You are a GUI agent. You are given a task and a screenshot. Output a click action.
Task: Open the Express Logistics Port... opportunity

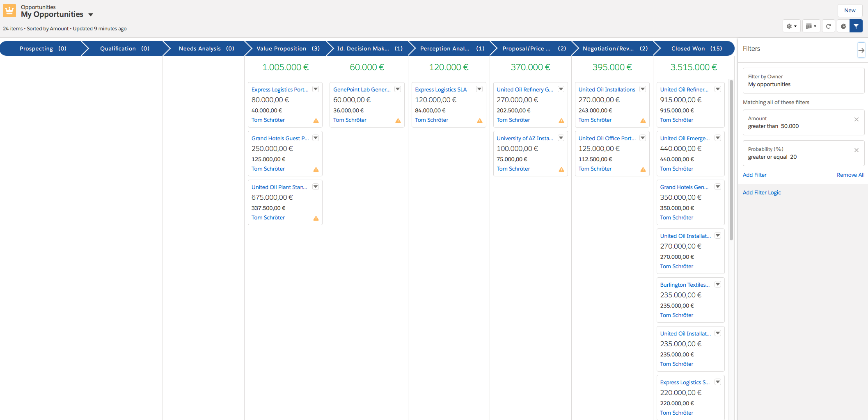tap(280, 90)
